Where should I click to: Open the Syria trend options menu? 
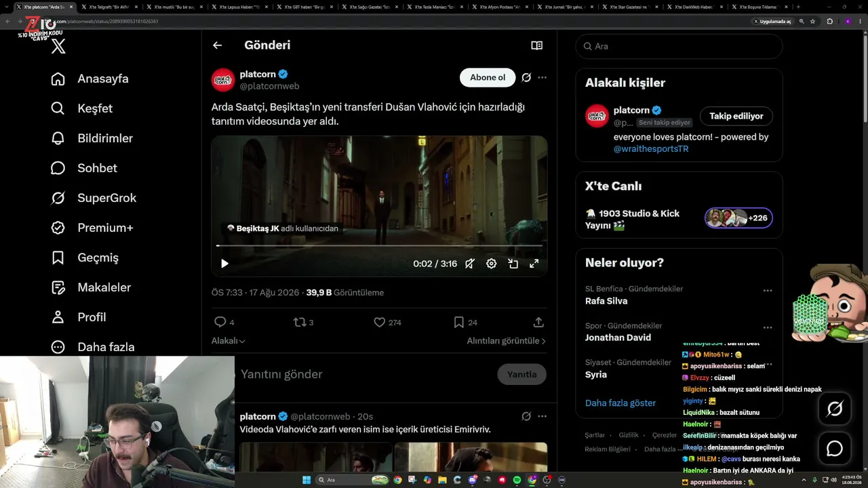coord(768,363)
